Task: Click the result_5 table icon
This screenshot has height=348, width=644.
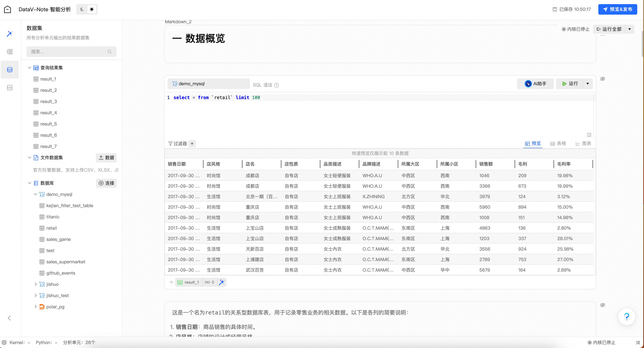Action: pos(36,124)
